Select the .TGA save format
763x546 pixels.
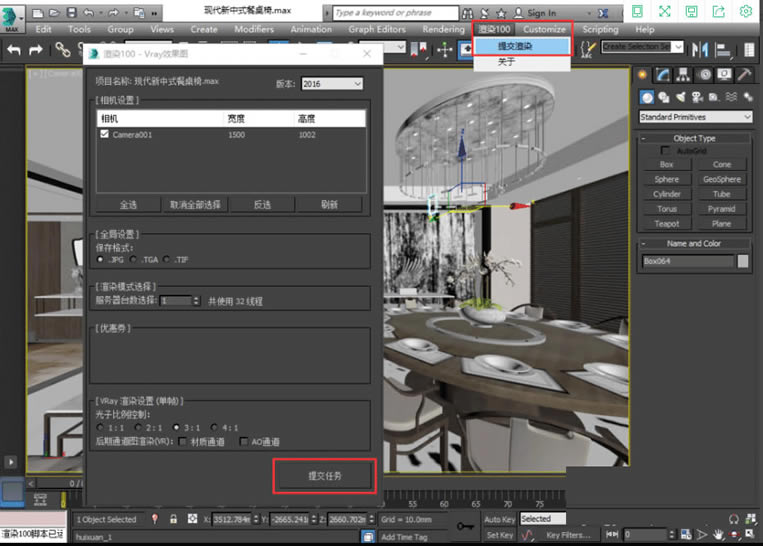tap(132, 259)
